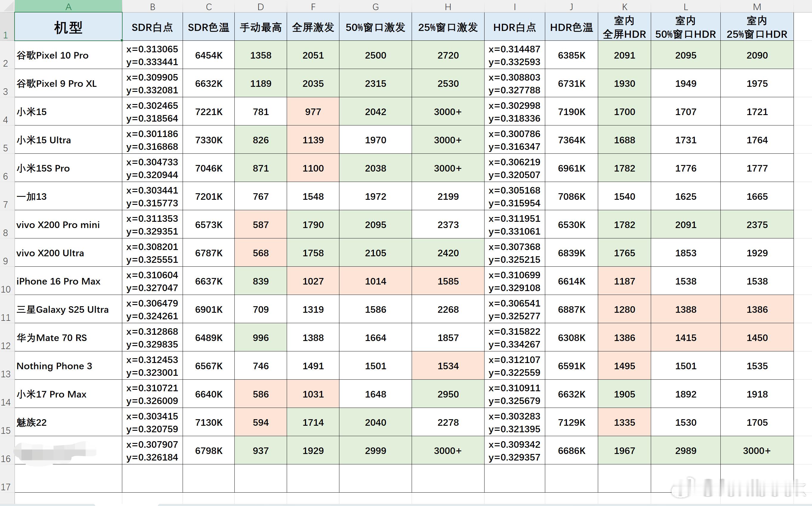Click the 7364K HDR color temperature cell
Screen dimensions: 812x506
571,140
